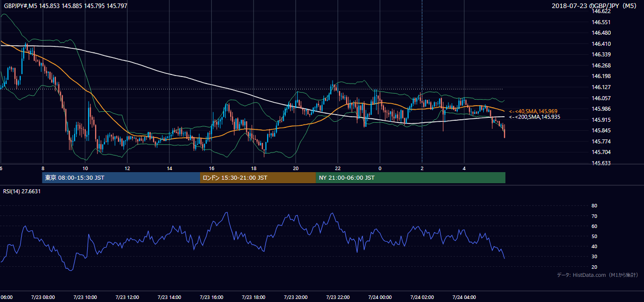Click RSI axis level 80
Image resolution: width=644 pixels, height=302 pixels.
coord(594,206)
